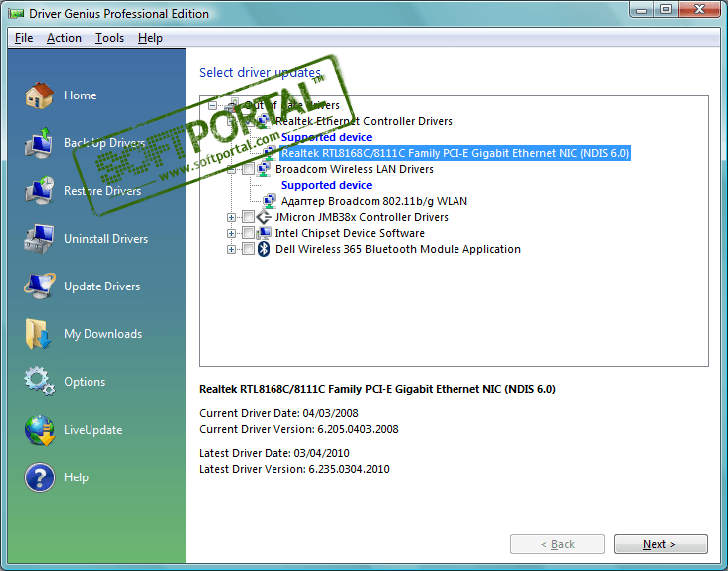Select Update Drivers sidebar label
The height and width of the screenshot is (571, 728).
(102, 286)
